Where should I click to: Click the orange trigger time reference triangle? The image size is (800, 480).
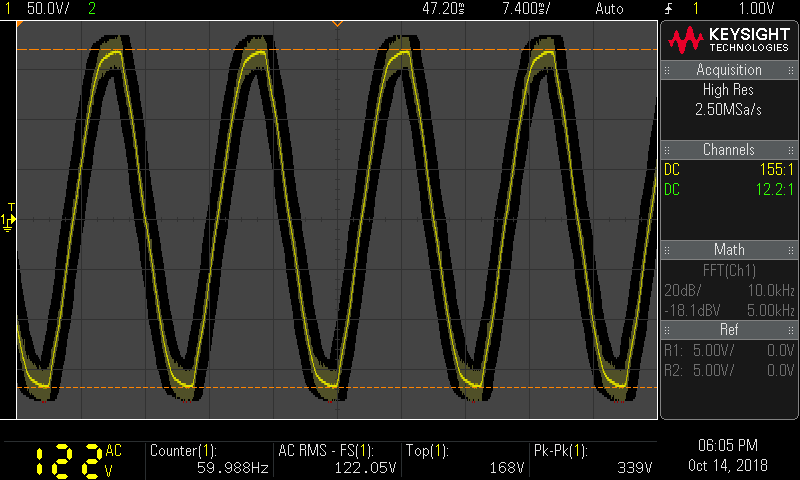click(337, 22)
